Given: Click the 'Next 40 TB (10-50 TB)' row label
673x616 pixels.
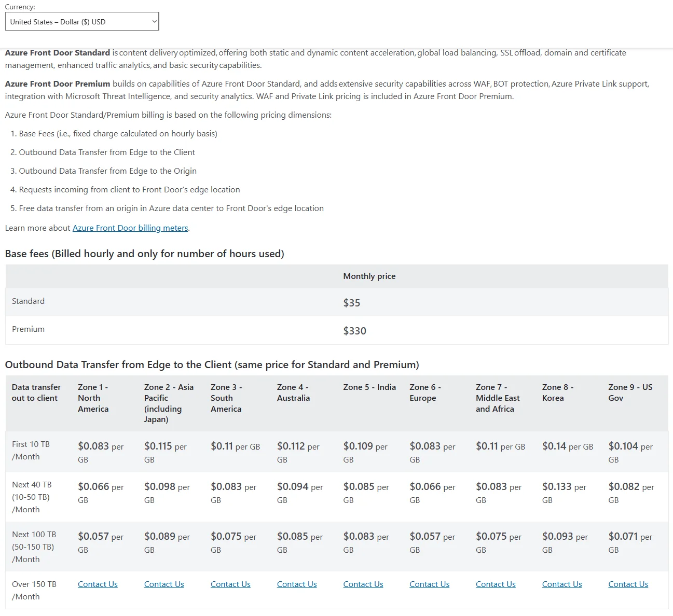Looking at the screenshot, I should pyautogui.click(x=32, y=497).
